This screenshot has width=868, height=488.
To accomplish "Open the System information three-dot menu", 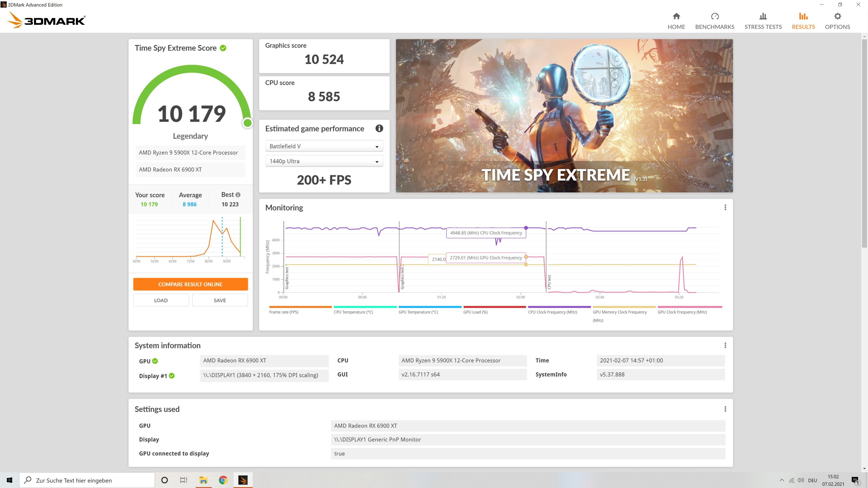I will [725, 345].
